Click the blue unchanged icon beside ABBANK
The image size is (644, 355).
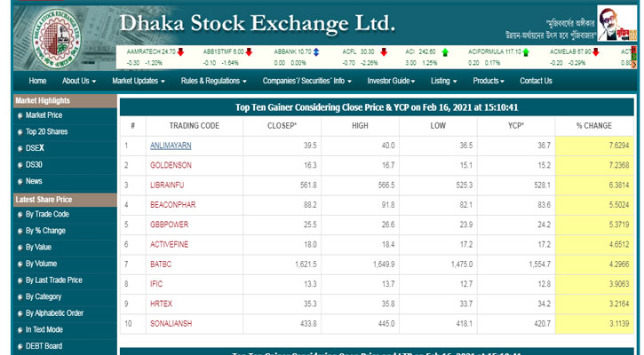click(x=315, y=51)
